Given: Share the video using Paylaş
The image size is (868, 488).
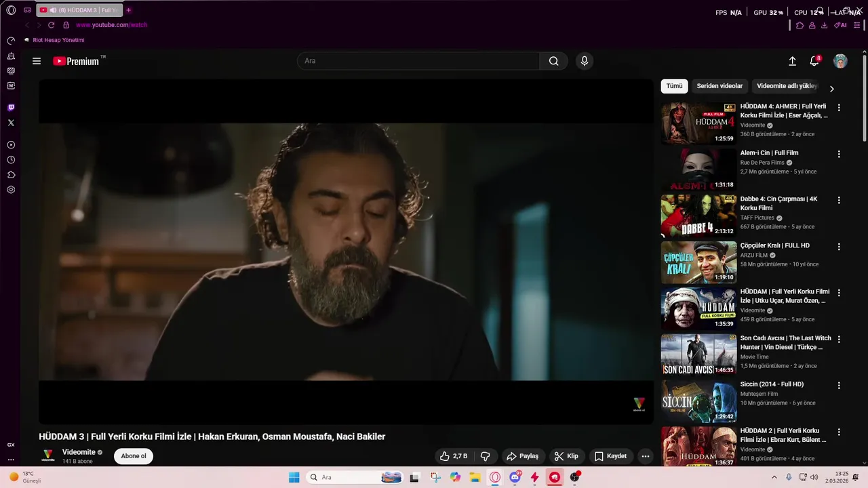Looking at the screenshot, I should click(x=523, y=456).
